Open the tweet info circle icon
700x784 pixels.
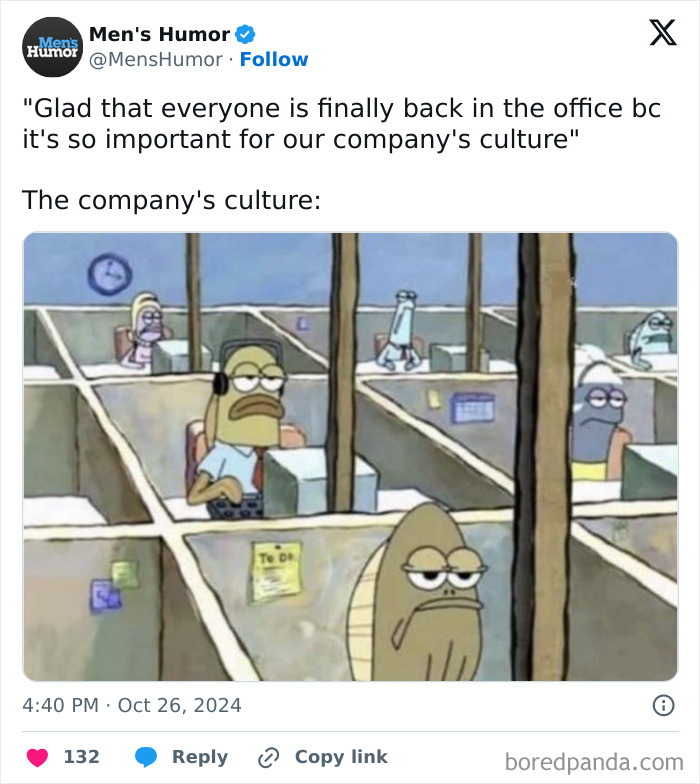tap(664, 706)
